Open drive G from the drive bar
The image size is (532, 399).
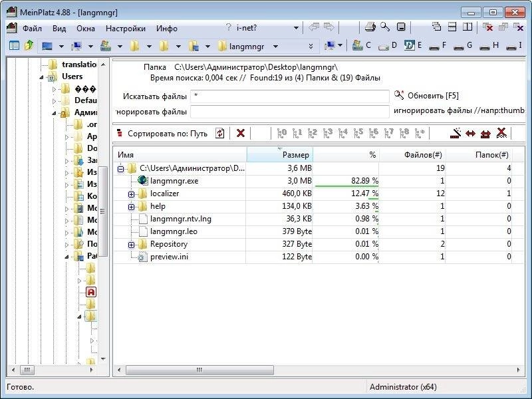[463, 45]
